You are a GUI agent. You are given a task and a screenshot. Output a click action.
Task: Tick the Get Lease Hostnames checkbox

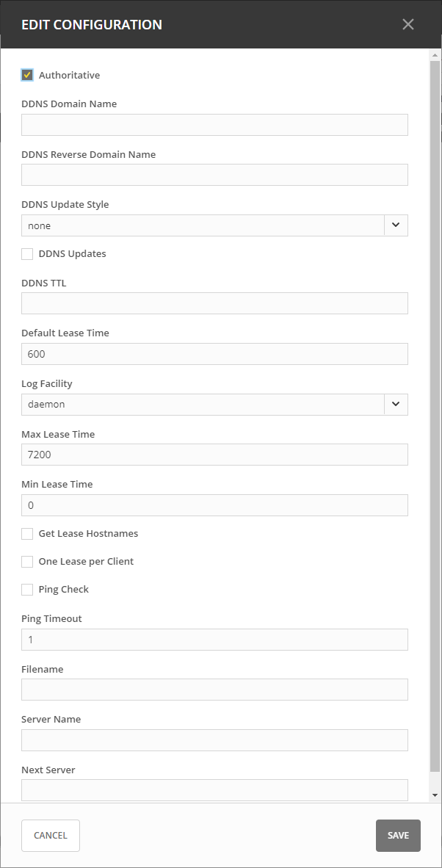[27, 534]
